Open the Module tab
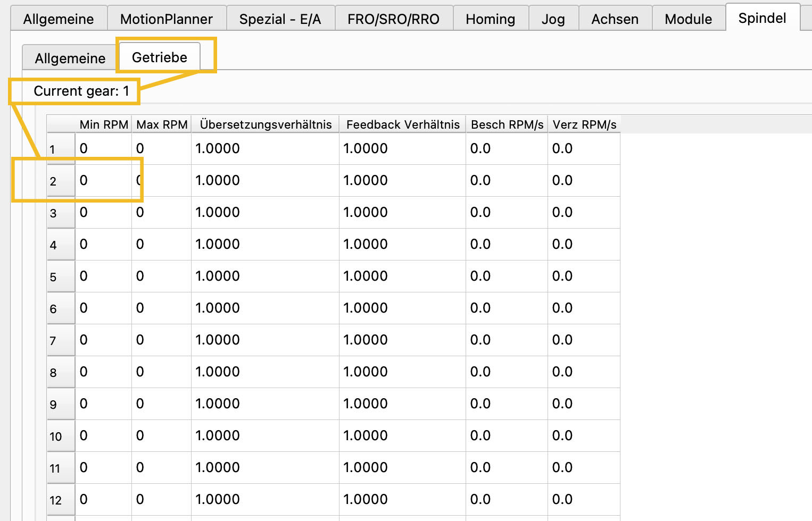 [688, 19]
